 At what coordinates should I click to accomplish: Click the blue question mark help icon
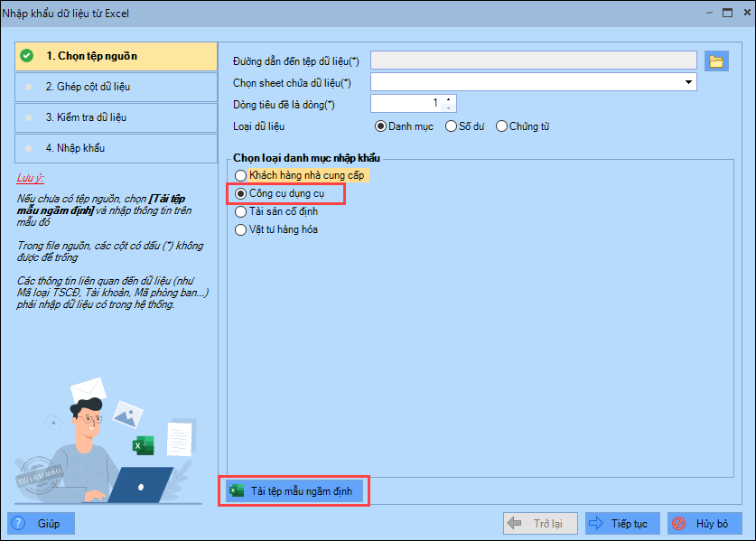(x=18, y=523)
